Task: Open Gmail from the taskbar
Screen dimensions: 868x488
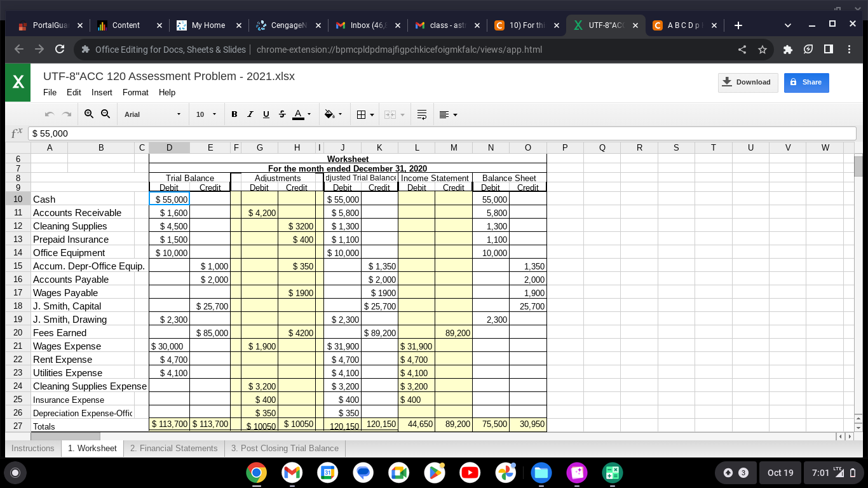Action: click(x=292, y=472)
